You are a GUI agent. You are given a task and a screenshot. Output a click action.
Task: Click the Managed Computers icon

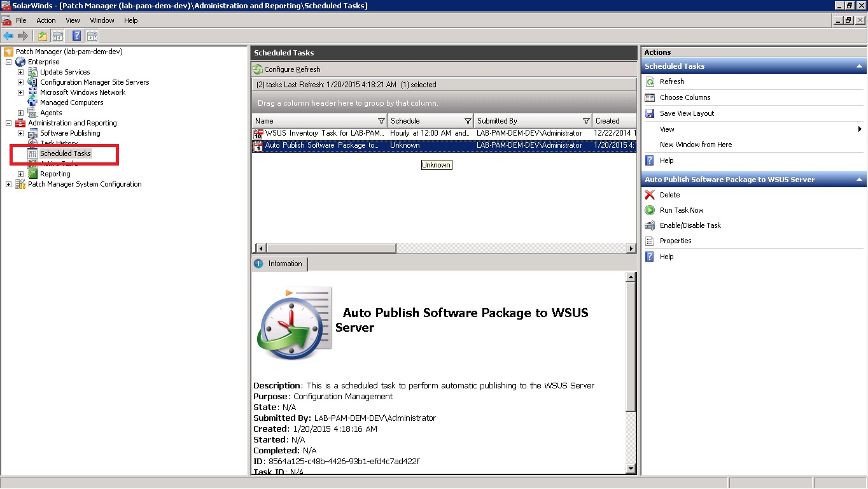(32, 103)
